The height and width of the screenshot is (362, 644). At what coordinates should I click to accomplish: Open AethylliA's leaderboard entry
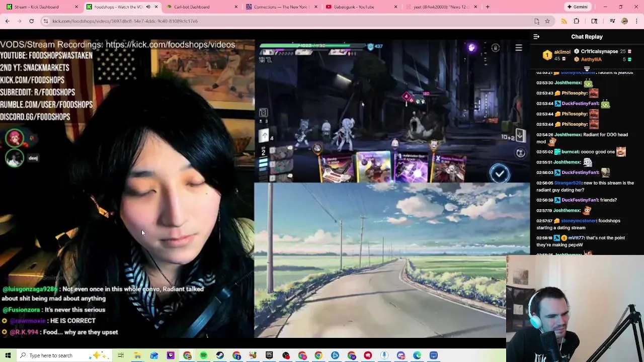591,59
